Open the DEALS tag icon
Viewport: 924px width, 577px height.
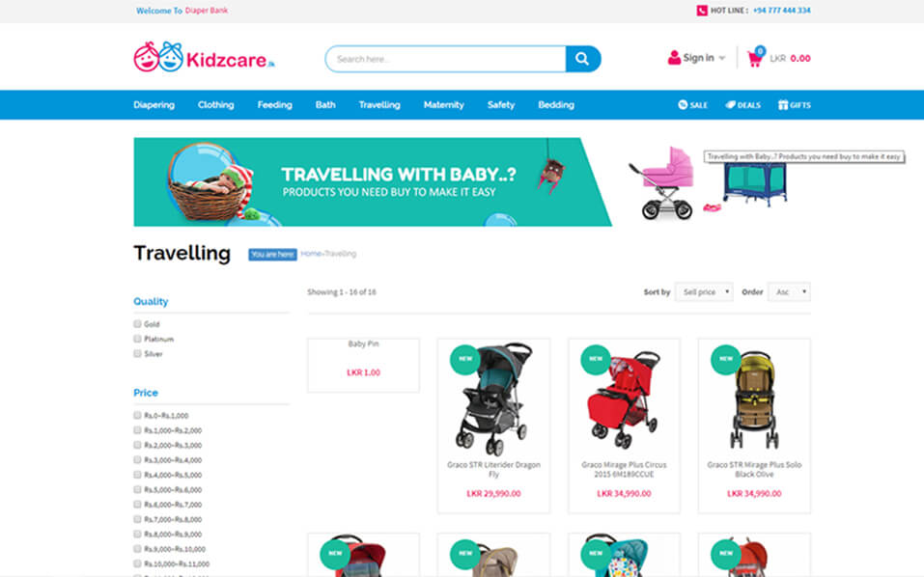click(x=730, y=105)
